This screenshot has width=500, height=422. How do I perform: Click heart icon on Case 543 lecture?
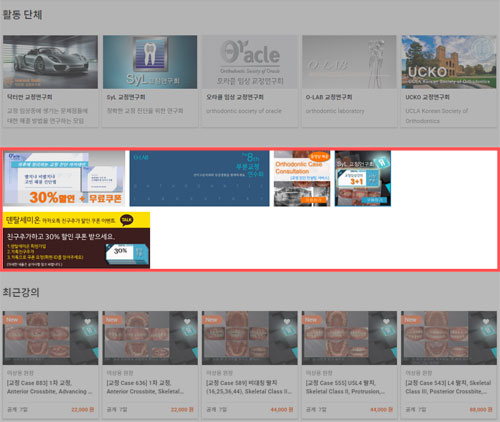click(486, 321)
